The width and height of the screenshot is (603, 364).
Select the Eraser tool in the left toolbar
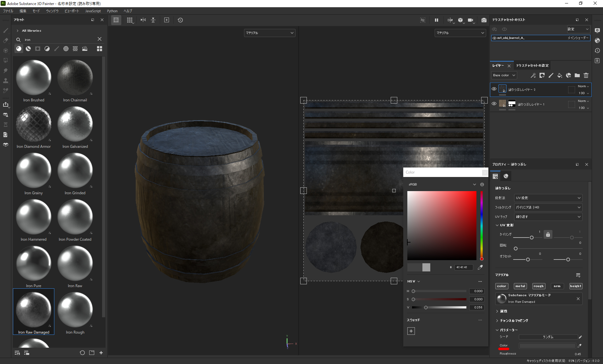5,40
